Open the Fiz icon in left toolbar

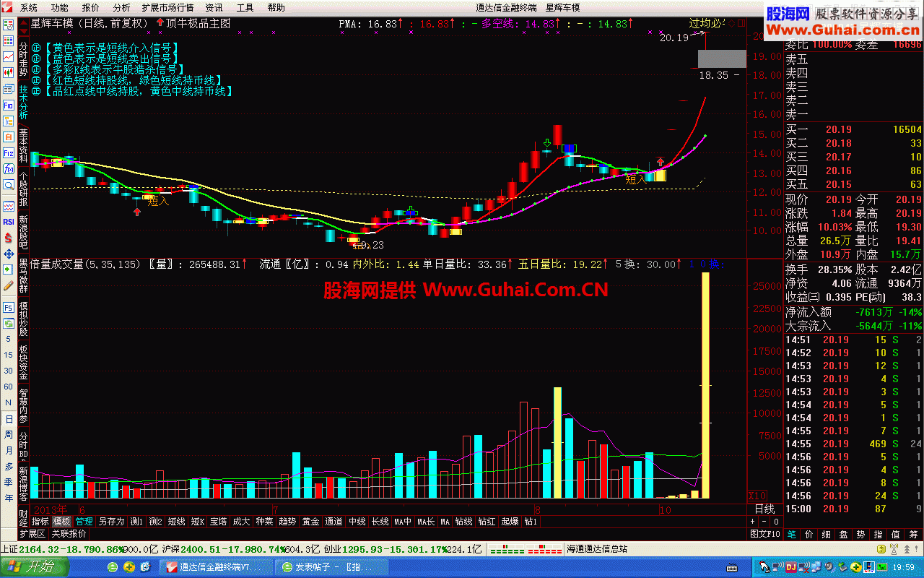coord(9,152)
